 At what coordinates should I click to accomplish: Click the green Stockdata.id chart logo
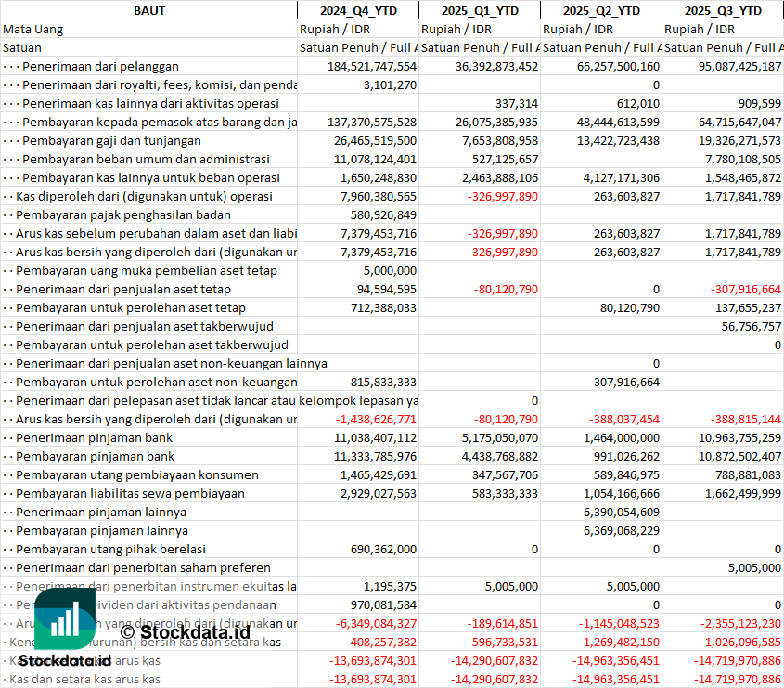(x=64, y=618)
